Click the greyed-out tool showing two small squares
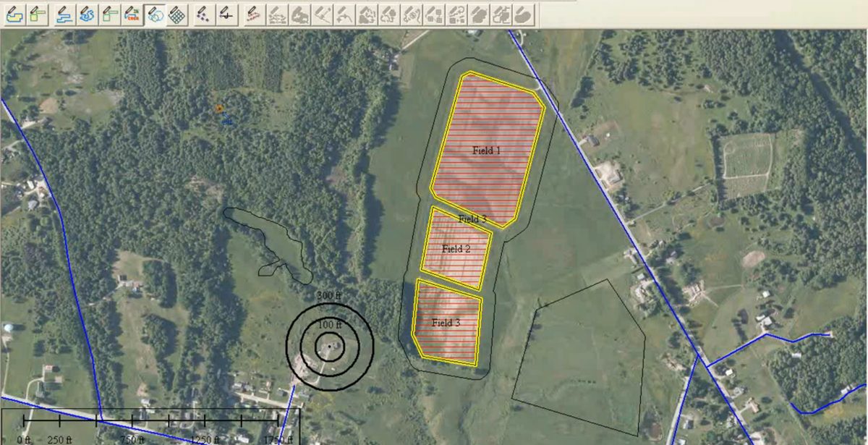This screenshot has height=445, width=868. (434, 14)
